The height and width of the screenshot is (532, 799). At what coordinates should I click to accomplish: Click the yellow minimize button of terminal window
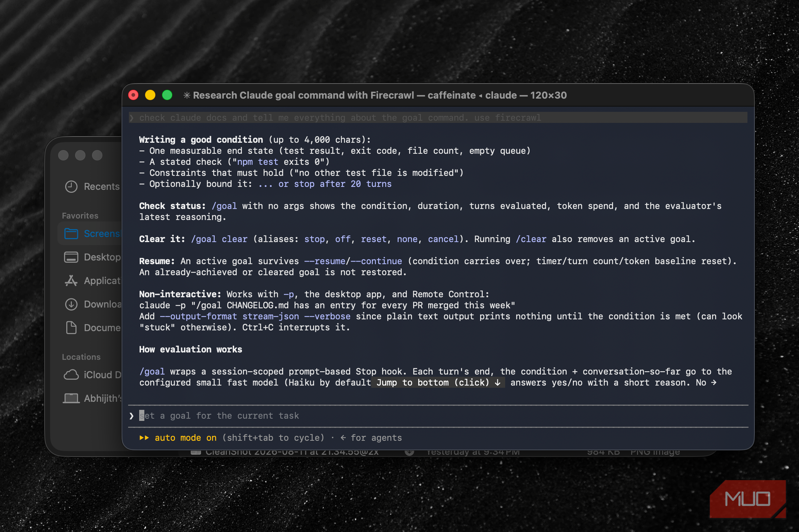(x=150, y=95)
